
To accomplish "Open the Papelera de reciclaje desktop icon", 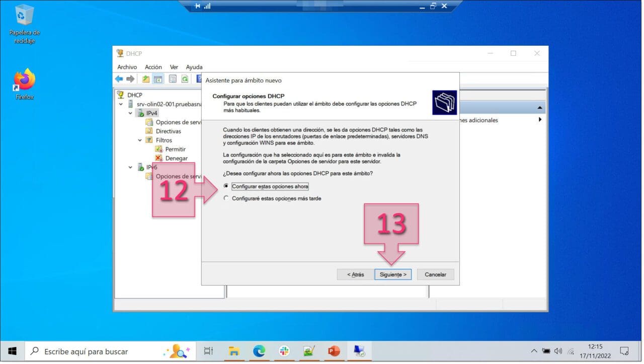I will tap(24, 24).
